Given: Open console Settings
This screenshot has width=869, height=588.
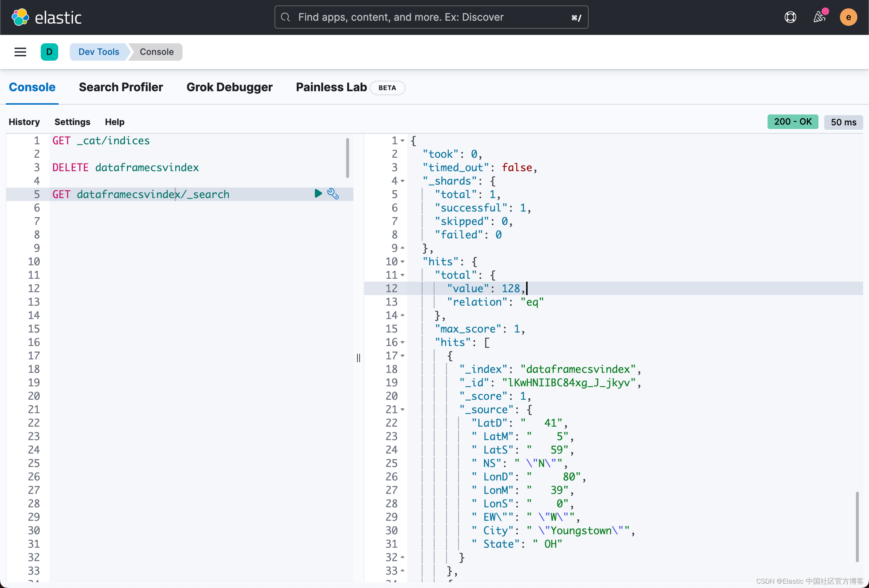Looking at the screenshot, I should (72, 122).
